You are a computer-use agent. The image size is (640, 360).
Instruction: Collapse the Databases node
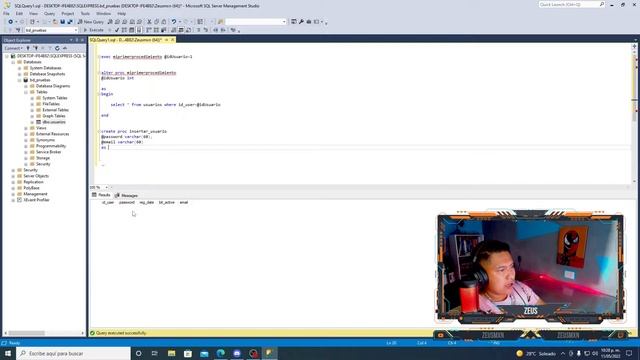coord(13,62)
